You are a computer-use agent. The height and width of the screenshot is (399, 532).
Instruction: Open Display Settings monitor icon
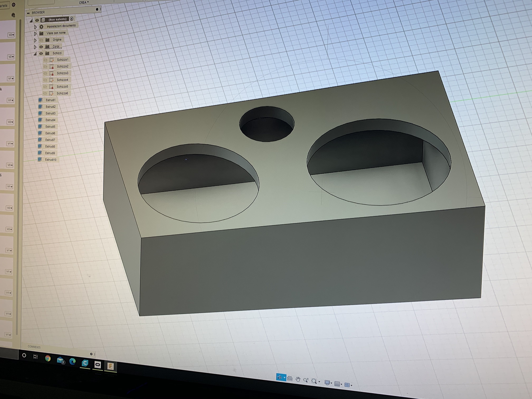(327, 382)
